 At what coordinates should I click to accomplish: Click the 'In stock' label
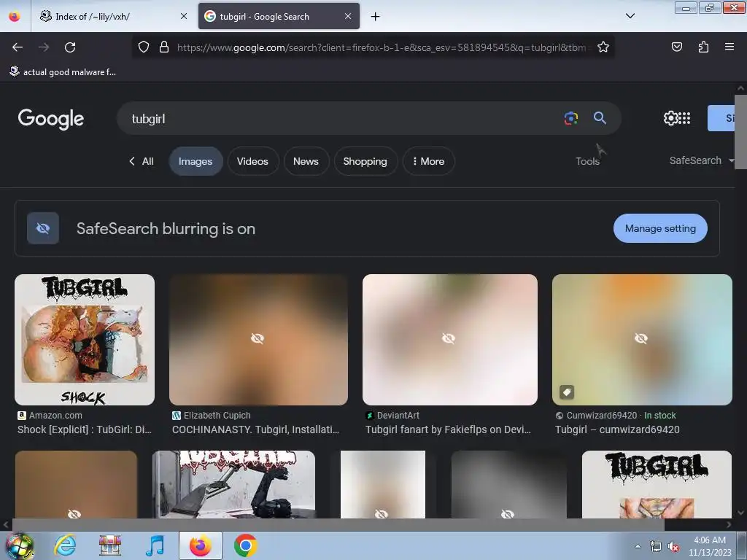click(x=659, y=415)
